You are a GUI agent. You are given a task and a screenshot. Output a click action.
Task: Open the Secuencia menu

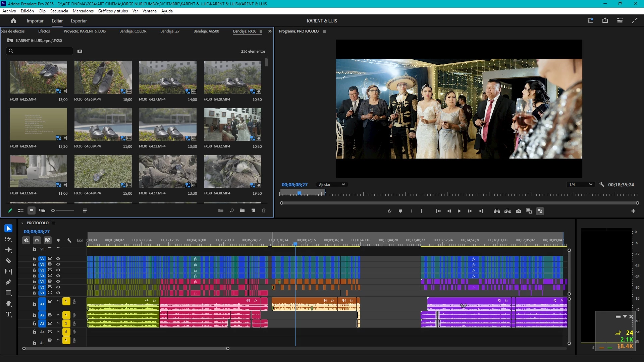click(x=59, y=11)
